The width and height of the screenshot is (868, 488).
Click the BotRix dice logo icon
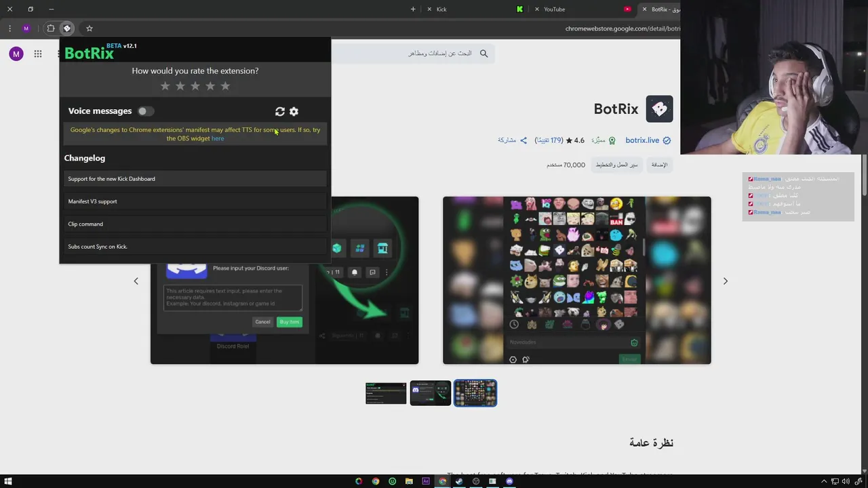coord(659,108)
